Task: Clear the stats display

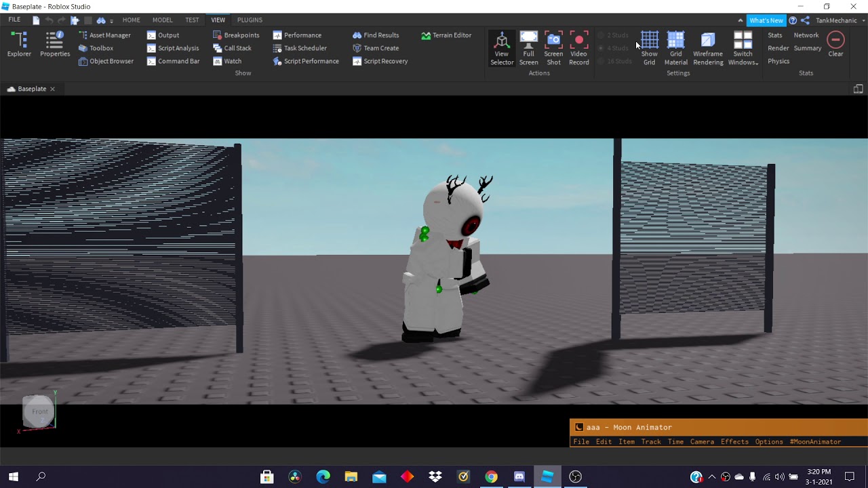Action: coord(835,45)
